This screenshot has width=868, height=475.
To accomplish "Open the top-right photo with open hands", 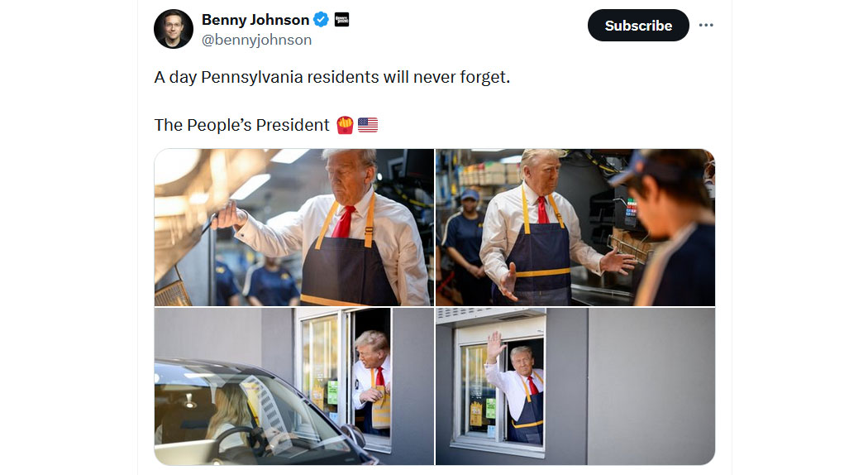I will [x=575, y=228].
